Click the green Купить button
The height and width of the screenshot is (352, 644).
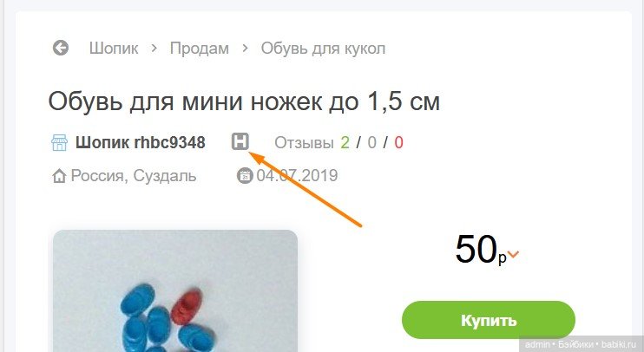(x=489, y=320)
